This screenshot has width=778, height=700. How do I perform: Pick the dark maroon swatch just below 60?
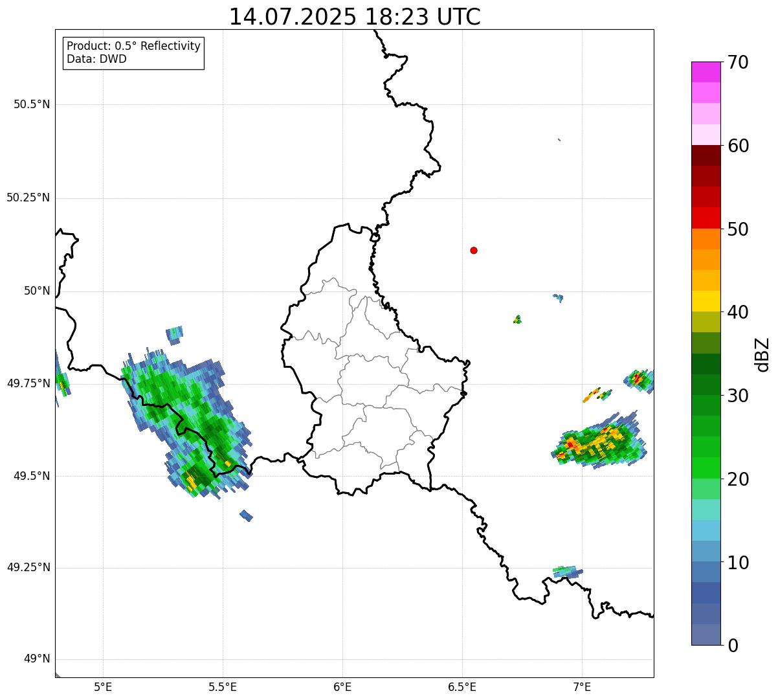706,155
